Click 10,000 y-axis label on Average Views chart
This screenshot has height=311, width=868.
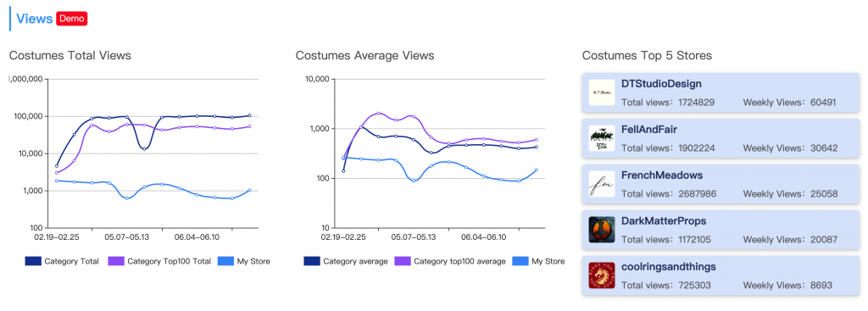318,79
